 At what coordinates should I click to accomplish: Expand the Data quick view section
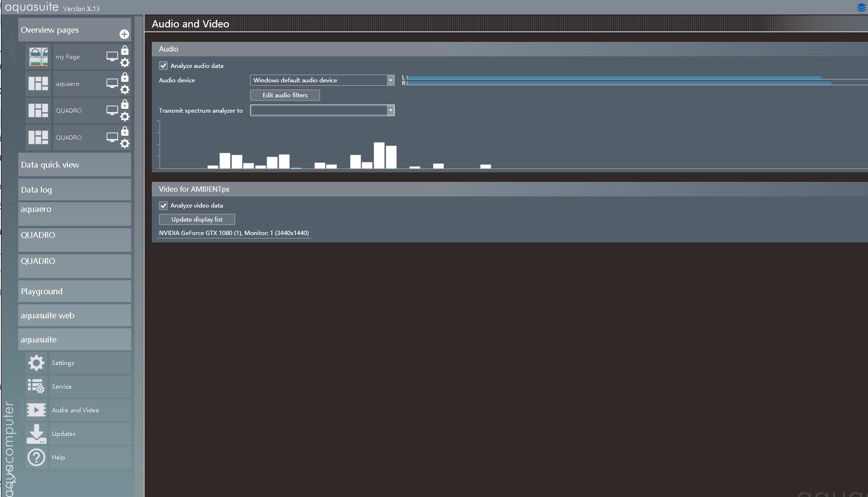point(74,165)
